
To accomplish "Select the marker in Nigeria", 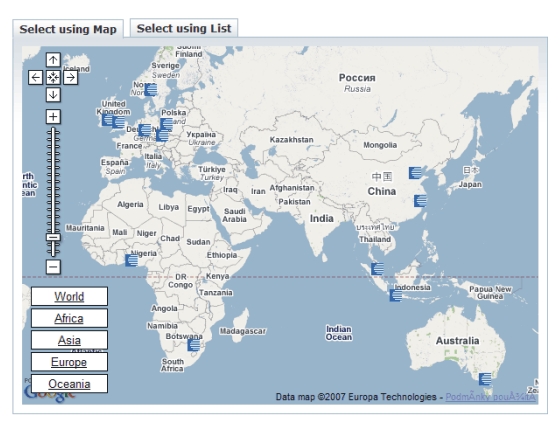I will click(x=131, y=260).
